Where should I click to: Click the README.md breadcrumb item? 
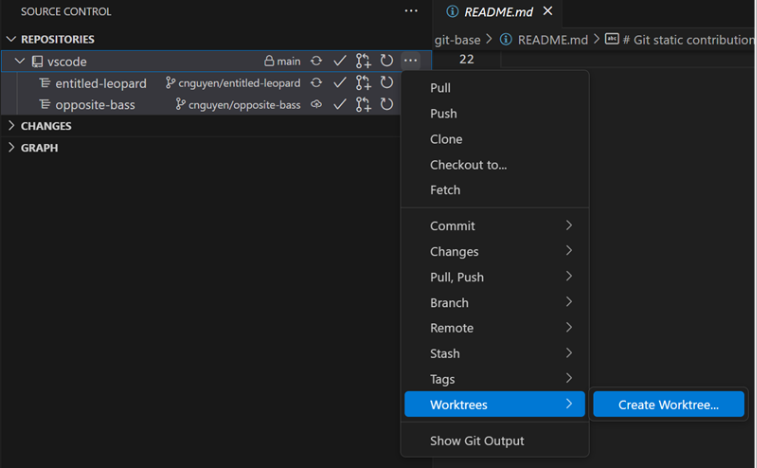(550, 40)
